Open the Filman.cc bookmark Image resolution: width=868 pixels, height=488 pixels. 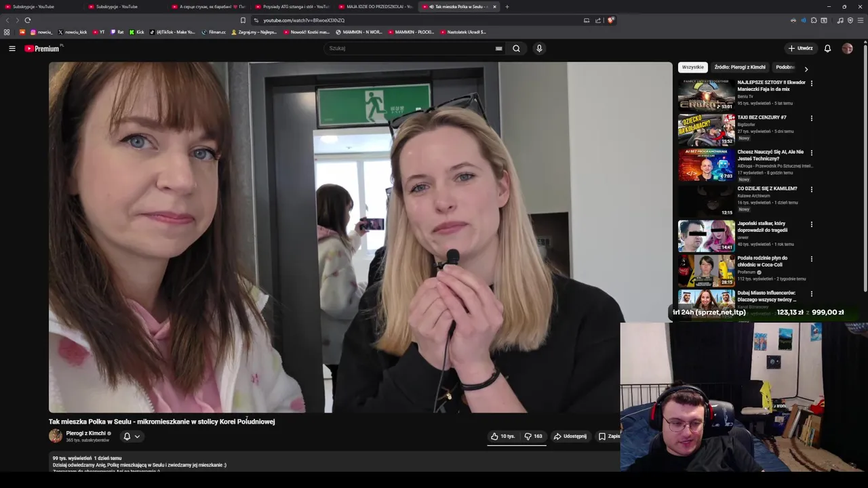214,32
